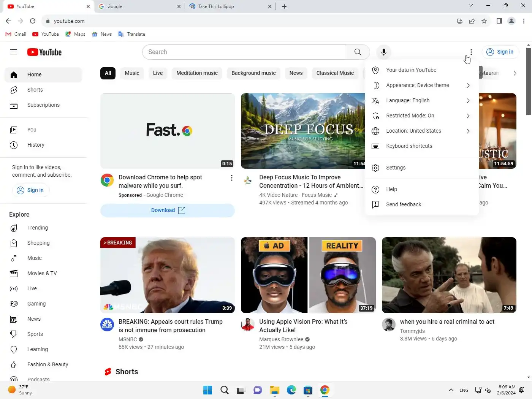Start voice search with microphone icon
The image size is (532, 399).
(x=384, y=52)
